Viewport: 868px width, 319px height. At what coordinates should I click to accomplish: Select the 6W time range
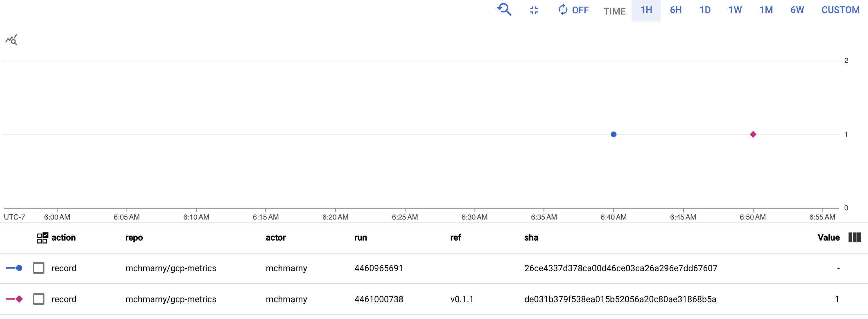[797, 10]
